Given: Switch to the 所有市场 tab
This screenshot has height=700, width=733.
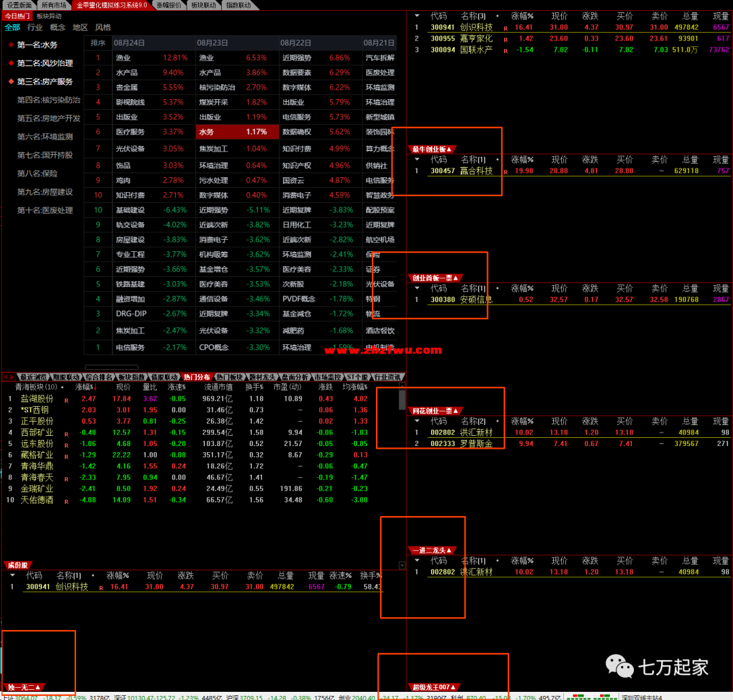Looking at the screenshot, I should (54, 5).
